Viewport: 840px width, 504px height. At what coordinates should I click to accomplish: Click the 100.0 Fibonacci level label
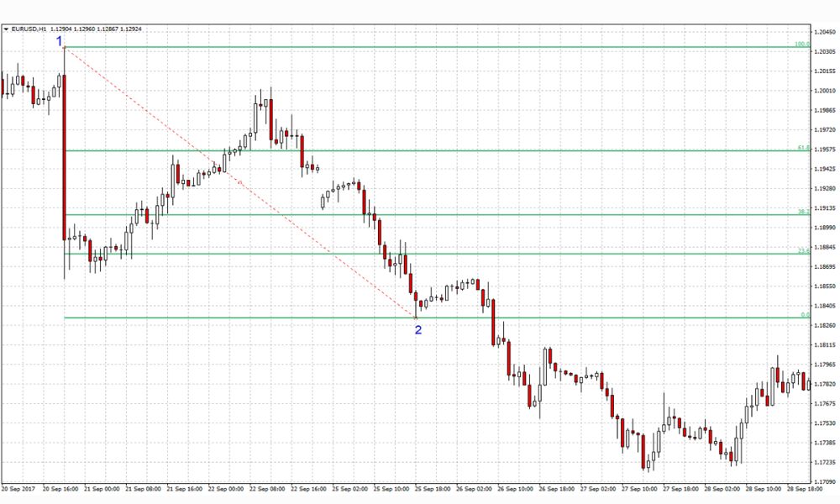(801, 44)
